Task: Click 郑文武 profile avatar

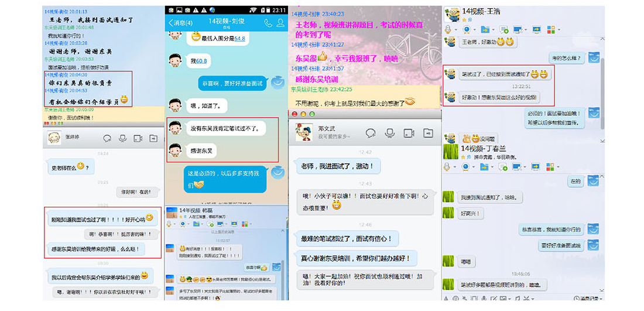Action: tap(303, 133)
